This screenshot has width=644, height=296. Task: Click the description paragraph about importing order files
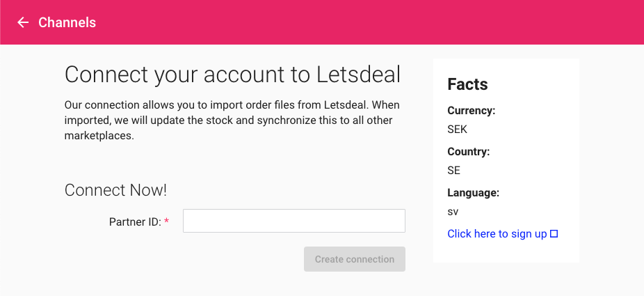[x=232, y=120]
